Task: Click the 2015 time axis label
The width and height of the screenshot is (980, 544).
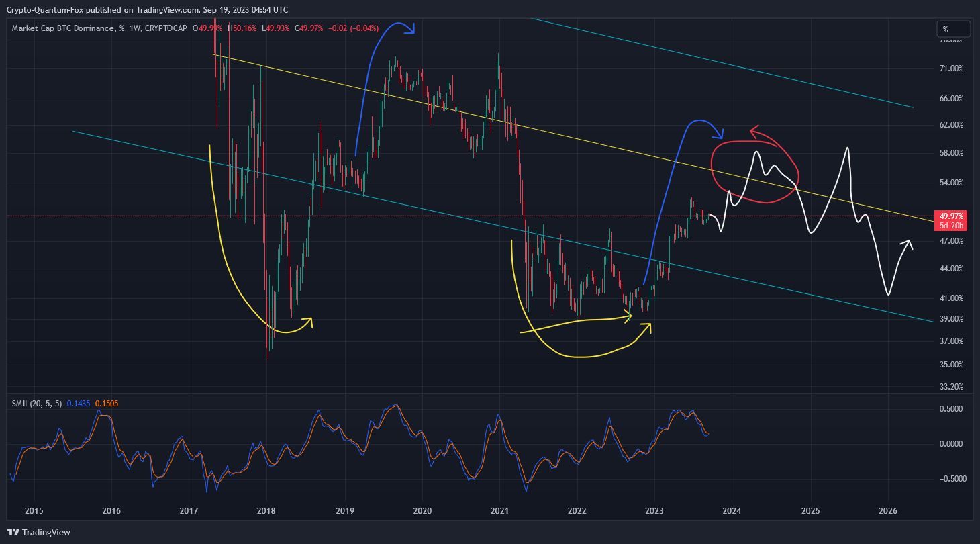Action: pos(34,510)
